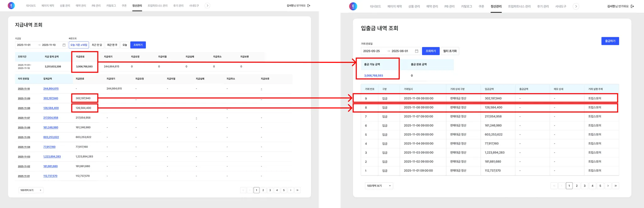Click the 3,251,633,208 지급 합계 금액 value
Viewport: 644px width, 208px height.
click(x=53, y=67)
